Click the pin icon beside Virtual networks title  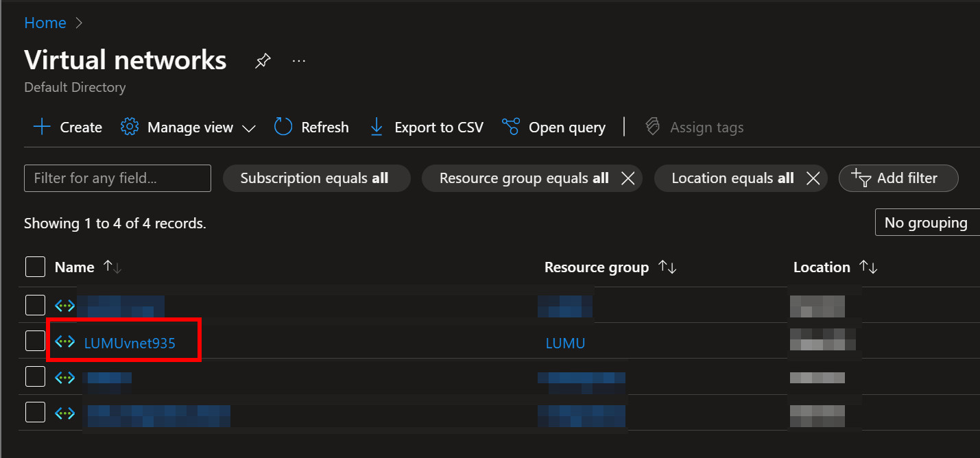pos(262,61)
